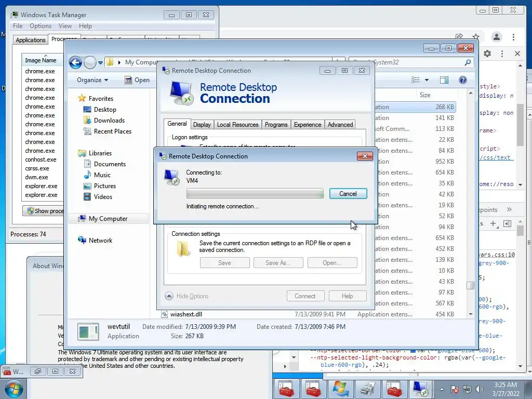Click Show processes from all users button
Screen dimensions: 532x399
tap(44, 211)
